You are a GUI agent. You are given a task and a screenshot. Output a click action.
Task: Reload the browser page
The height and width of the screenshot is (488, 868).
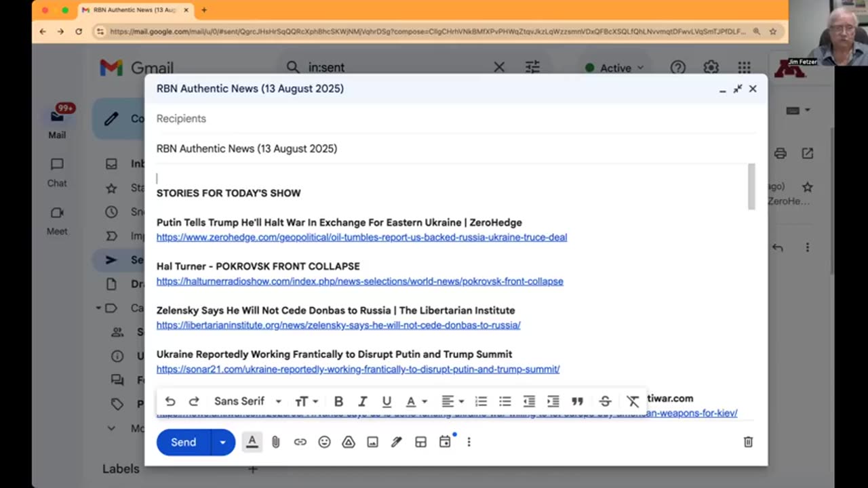79,31
